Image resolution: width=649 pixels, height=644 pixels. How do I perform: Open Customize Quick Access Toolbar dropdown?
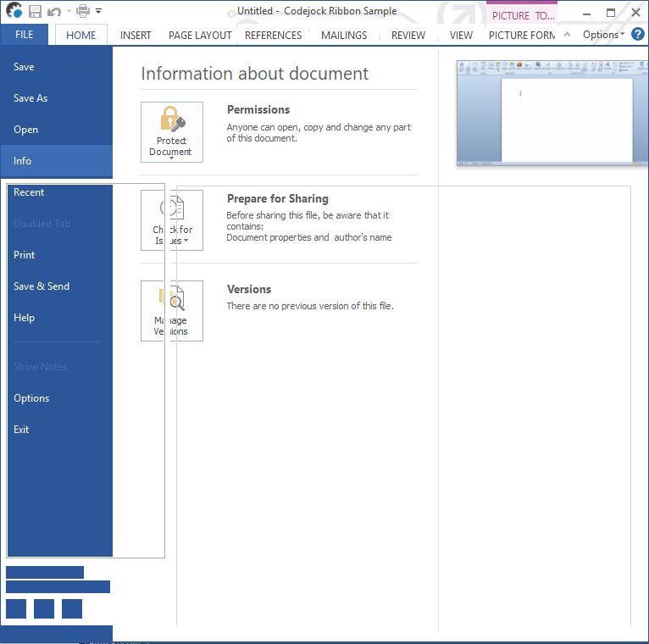click(98, 11)
